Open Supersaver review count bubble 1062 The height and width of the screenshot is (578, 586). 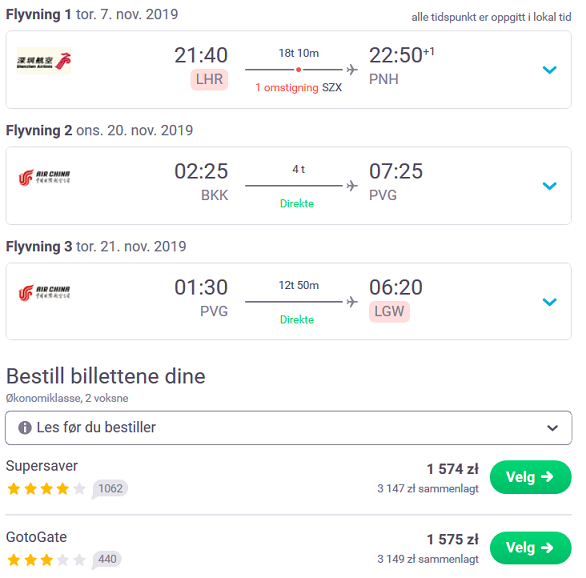point(110,489)
